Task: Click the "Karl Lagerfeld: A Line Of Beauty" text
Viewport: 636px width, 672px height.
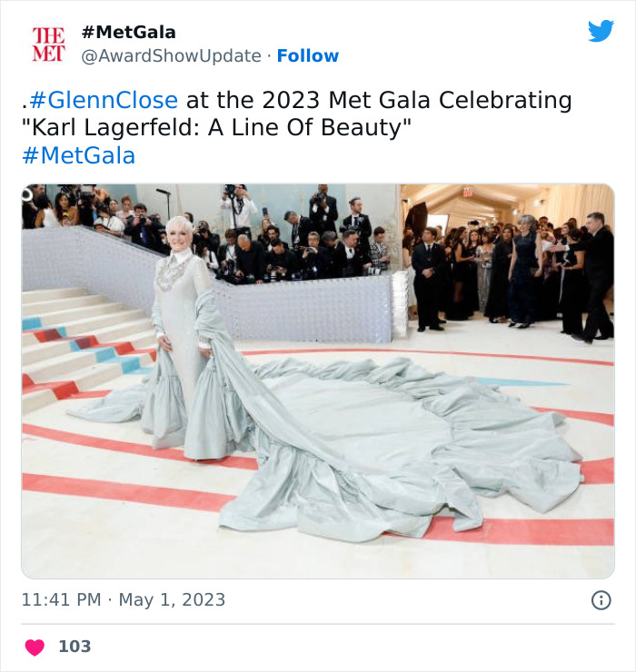Action: point(216,127)
